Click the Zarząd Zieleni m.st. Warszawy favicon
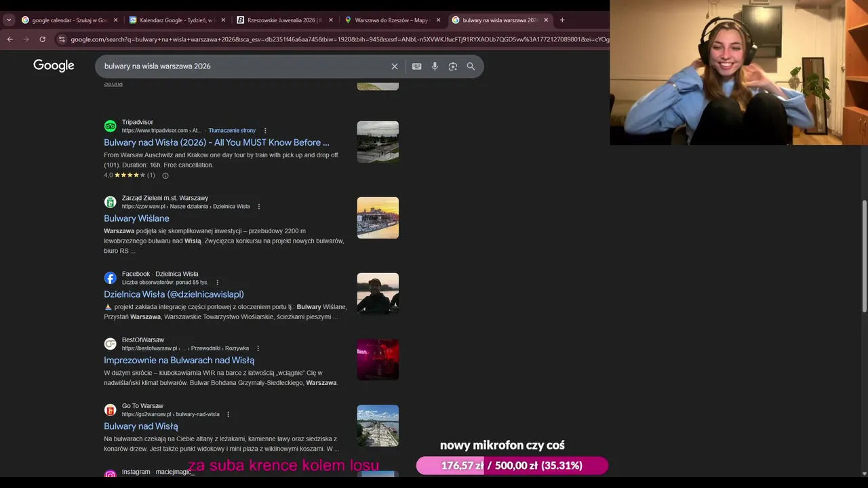 110,202
